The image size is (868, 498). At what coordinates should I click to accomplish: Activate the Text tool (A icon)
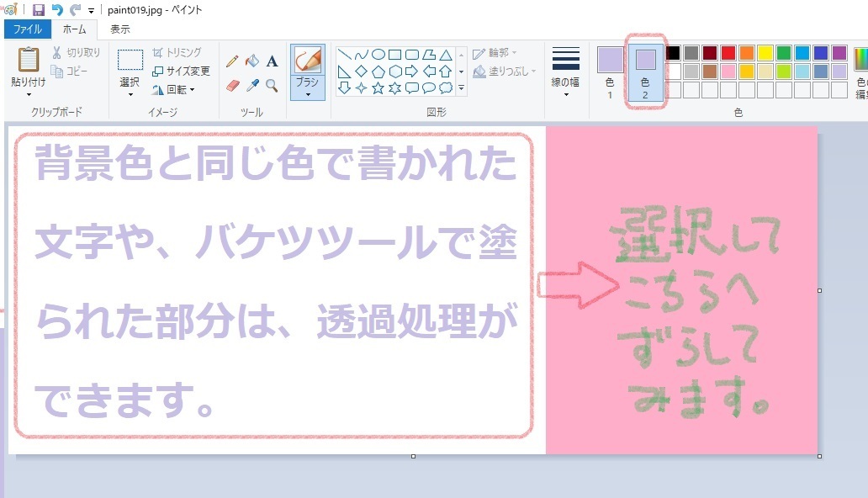click(x=272, y=61)
